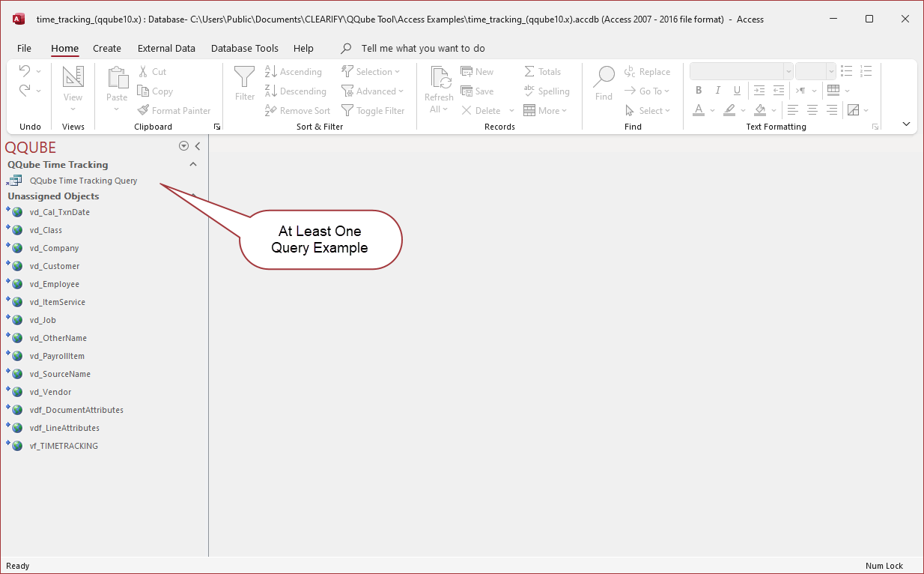The height and width of the screenshot is (574, 924).
Task: Switch to the Home tab
Action: [x=65, y=48]
